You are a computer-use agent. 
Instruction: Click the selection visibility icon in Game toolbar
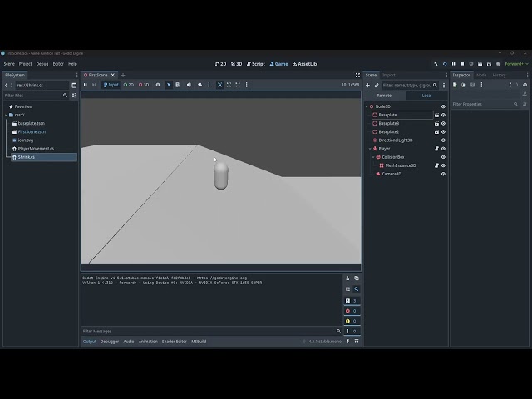(158, 85)
